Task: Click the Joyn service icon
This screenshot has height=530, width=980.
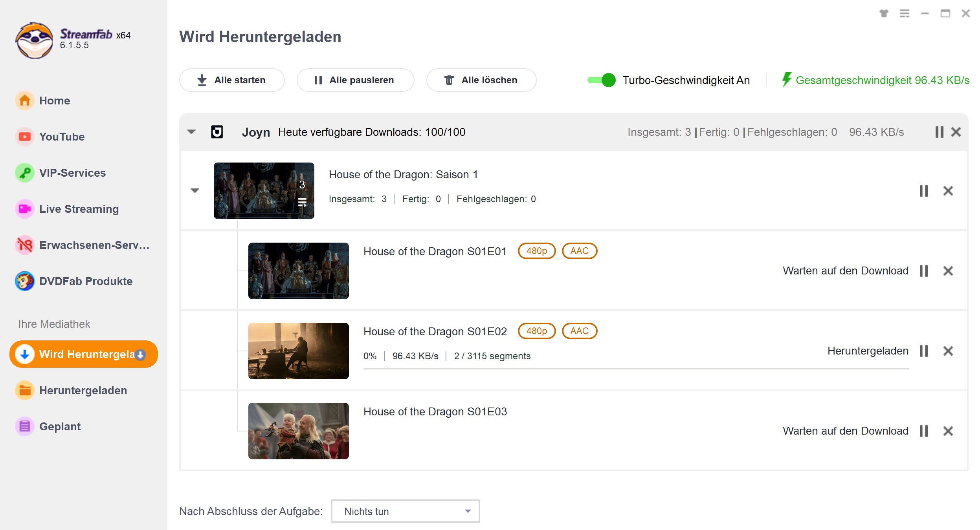Action: click(x=218, y=132)
